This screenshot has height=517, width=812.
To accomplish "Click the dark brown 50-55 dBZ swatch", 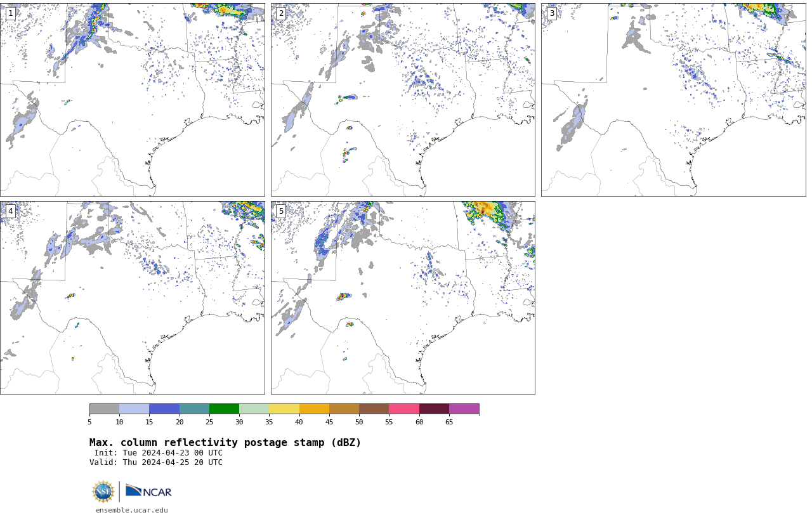I will [374, 409].
